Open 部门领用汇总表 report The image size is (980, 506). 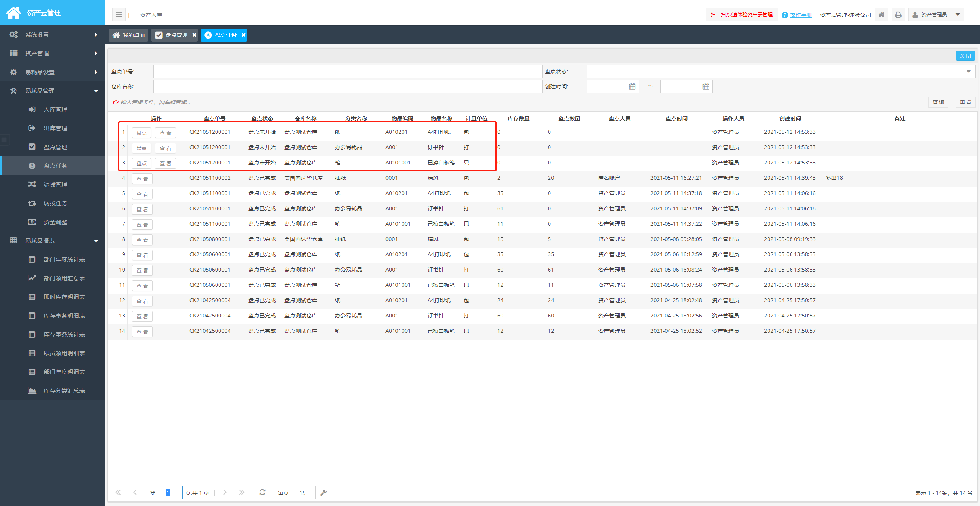52,278
